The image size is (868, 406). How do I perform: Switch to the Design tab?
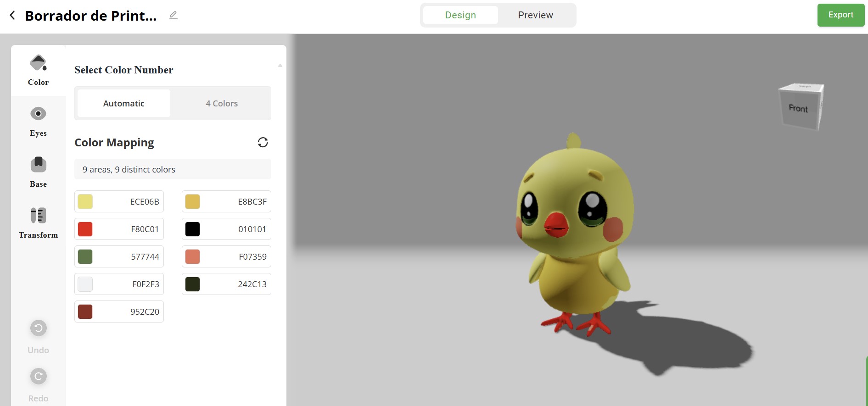click(460, 15)
